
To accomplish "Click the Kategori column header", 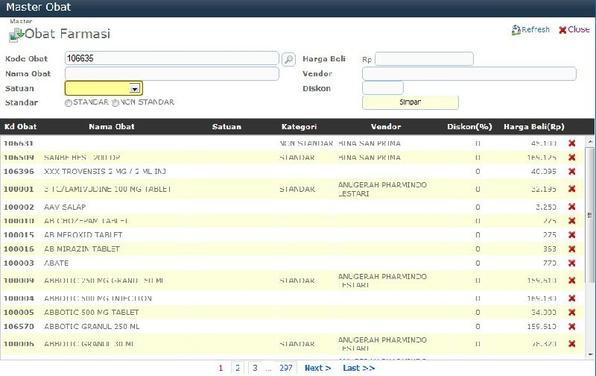I will coord(299,127).
